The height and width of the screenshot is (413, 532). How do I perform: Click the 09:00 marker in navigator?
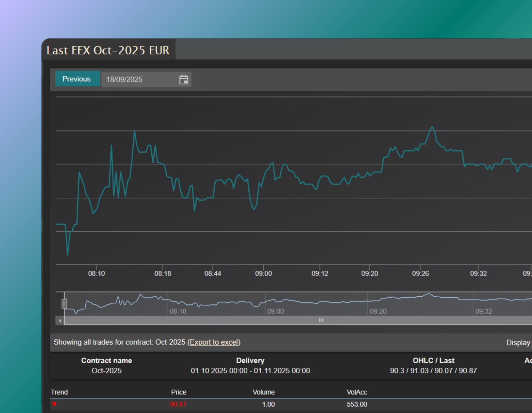tap(275, 311)
